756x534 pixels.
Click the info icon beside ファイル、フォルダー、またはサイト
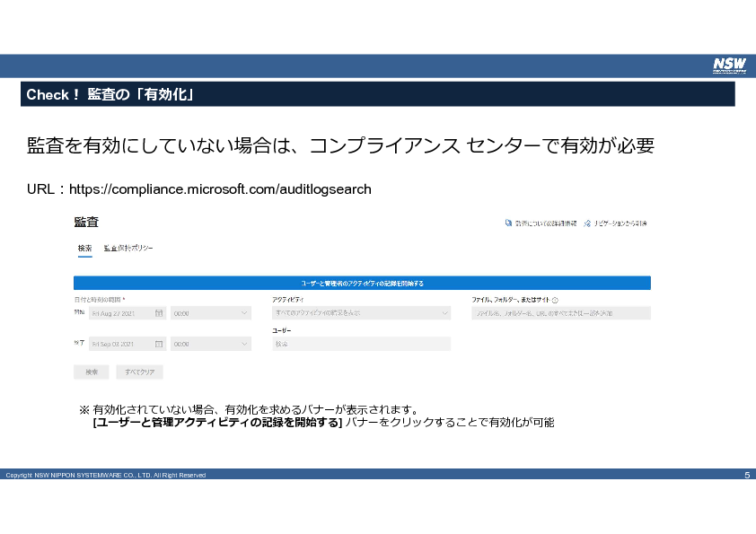tap(556, 301)
